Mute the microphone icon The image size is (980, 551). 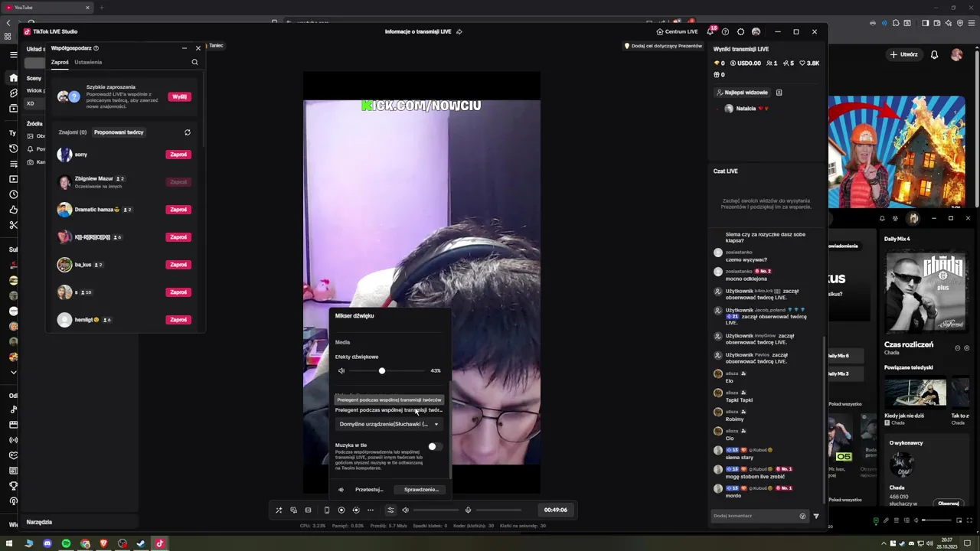[x=468, y=510]
